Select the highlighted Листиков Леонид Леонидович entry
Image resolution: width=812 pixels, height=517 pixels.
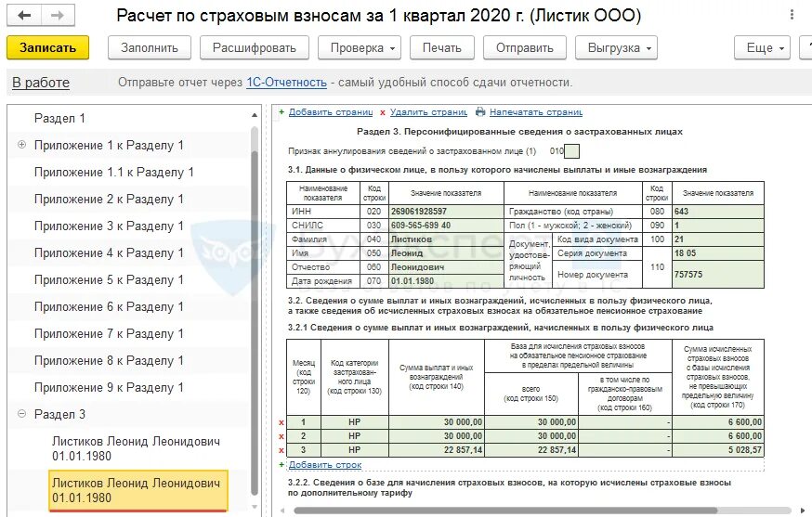pos(138,491)
